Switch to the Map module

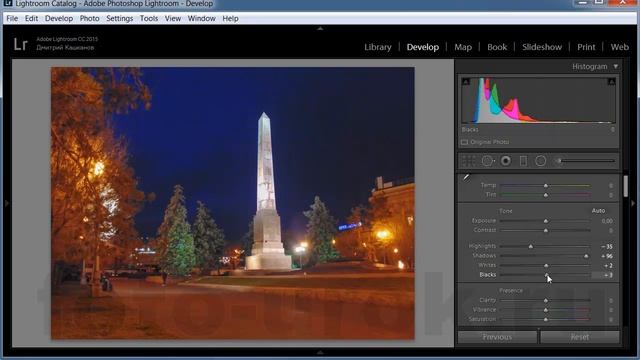point(463,47)
